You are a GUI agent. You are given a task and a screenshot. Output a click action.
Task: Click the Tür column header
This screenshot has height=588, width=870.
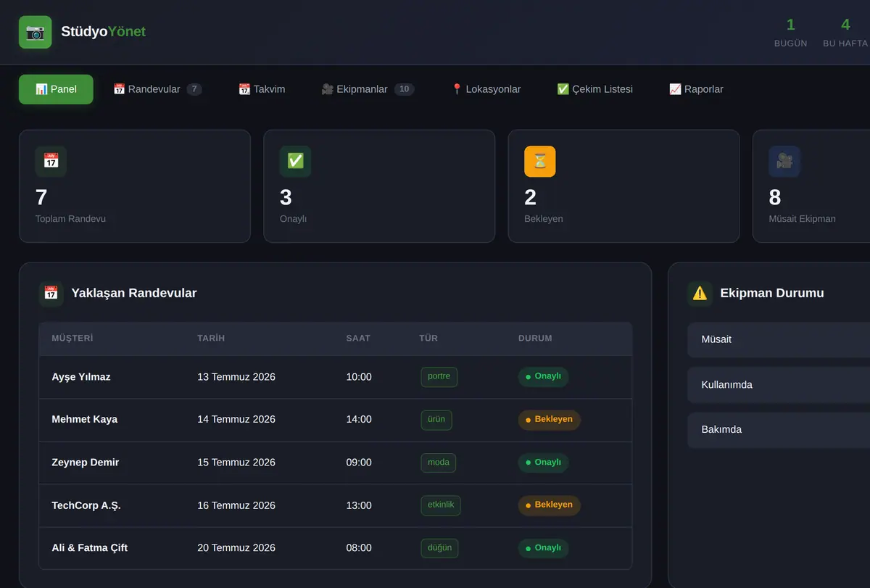(428, 339)
